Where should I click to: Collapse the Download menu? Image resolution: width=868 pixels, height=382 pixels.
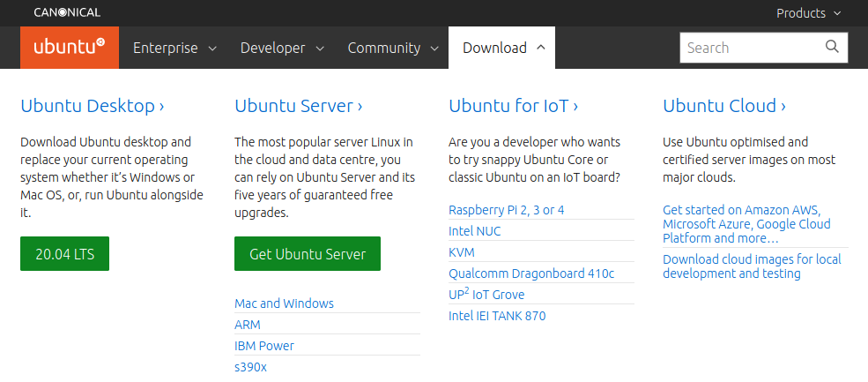coord(501,48)
